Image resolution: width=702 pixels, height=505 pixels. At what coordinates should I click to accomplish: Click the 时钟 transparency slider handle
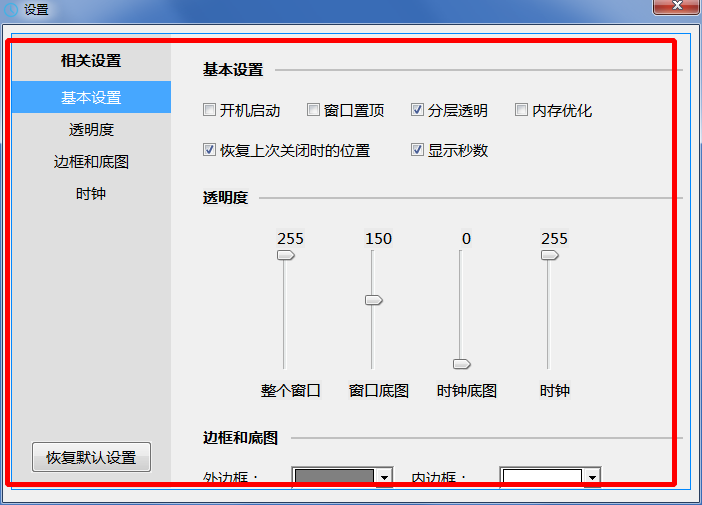click(x=549, y=255)
